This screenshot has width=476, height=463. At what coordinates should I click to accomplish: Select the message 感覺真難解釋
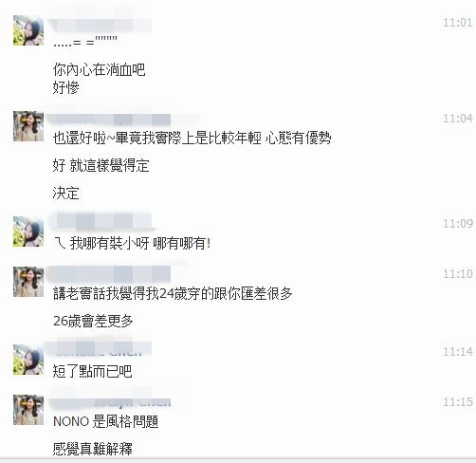pyautogui.click(x=92, y=449)
